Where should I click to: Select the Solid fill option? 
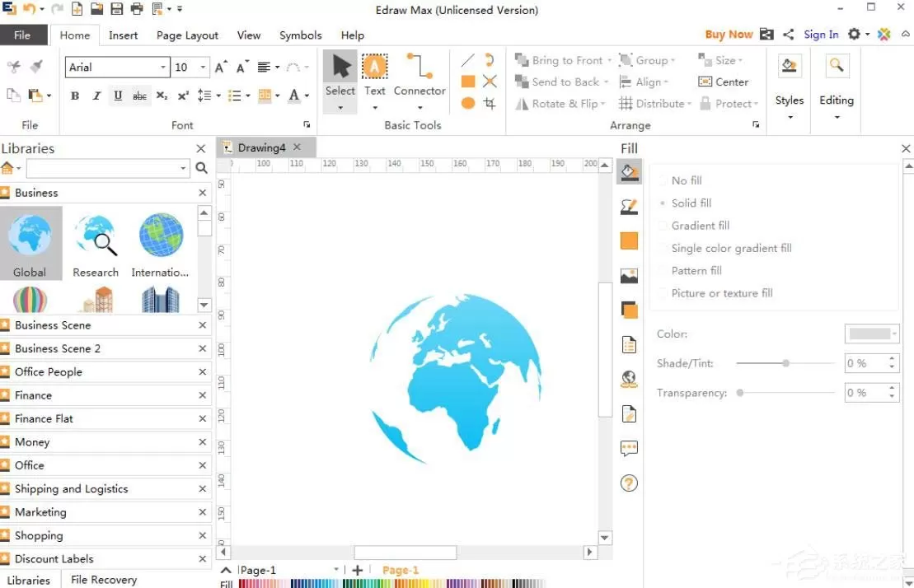[x=685, y=203]
